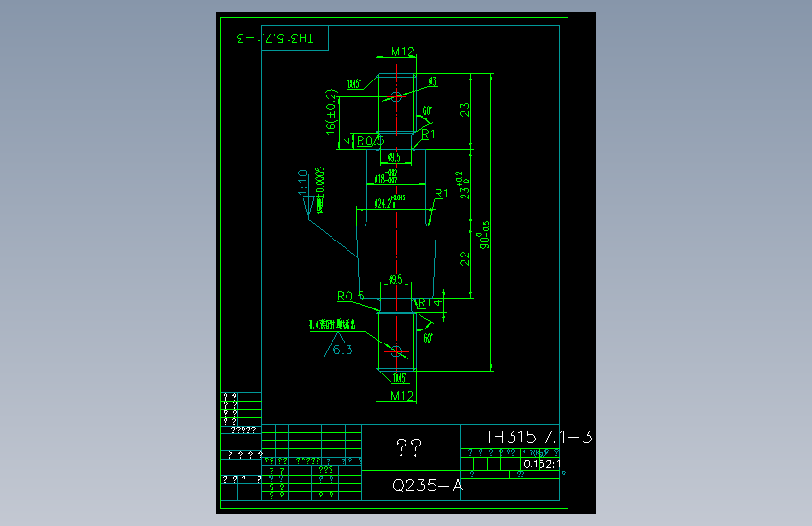Click the 0.152:1 scale value

coord(542,464)
